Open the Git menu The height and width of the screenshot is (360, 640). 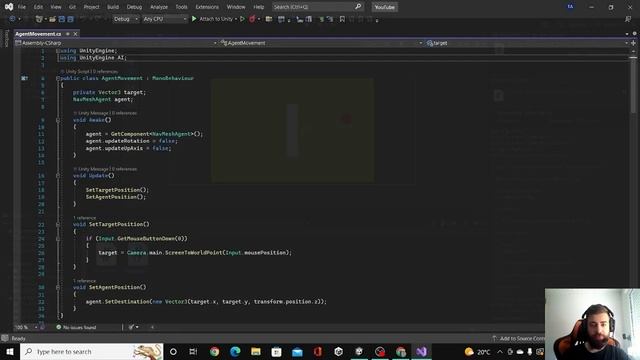pyautogui.click(x=72, y=7)
